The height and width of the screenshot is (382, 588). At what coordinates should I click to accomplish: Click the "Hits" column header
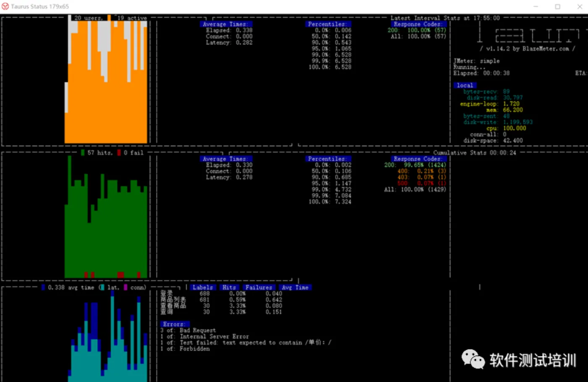[229, 288]
